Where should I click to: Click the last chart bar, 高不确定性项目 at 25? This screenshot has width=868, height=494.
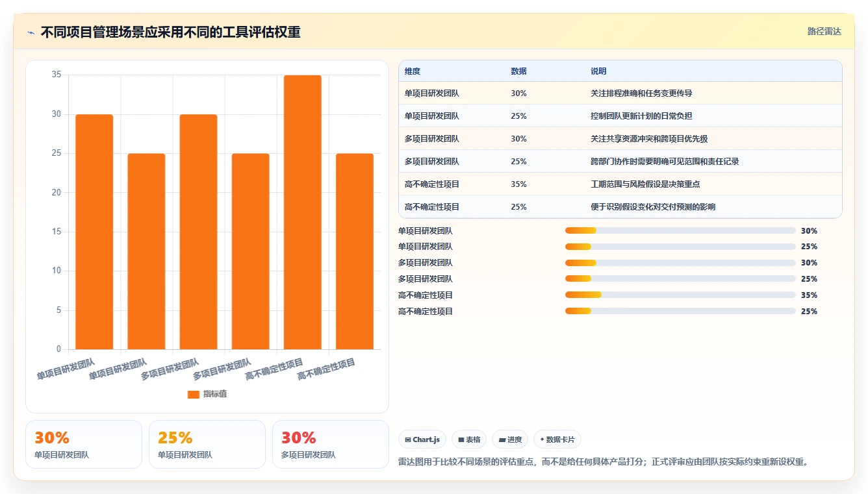(x=355, y=251)
